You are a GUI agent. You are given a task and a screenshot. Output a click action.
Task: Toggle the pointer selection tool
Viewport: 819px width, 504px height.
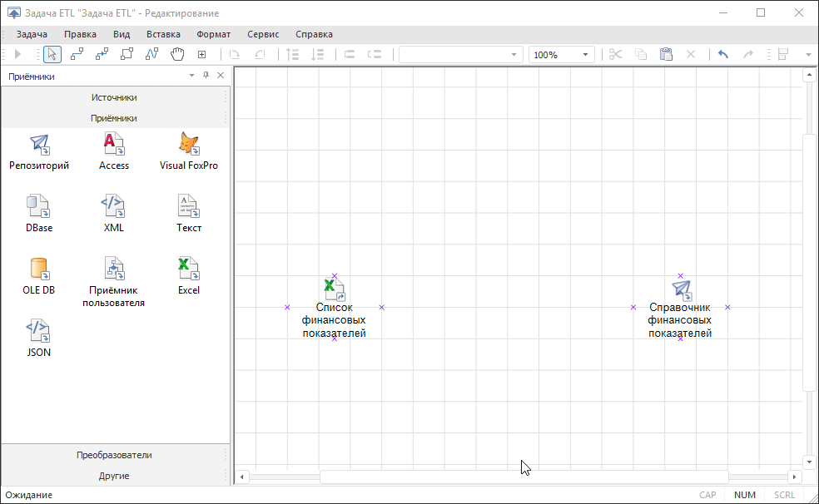click(x=52, y=55)
